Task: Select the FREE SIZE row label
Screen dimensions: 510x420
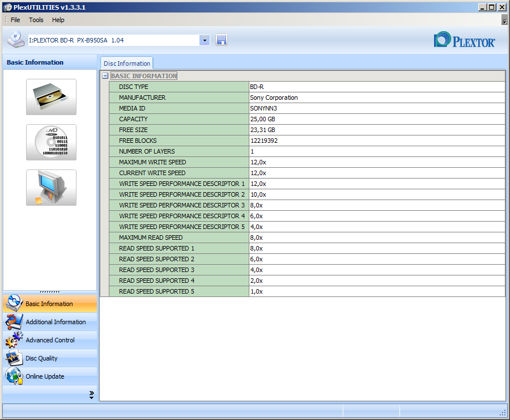Action: coord(133,130)
